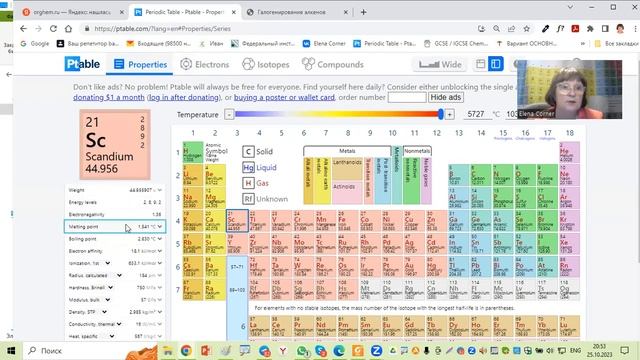Switch to orgchem.ru browser tab
The width and height of the screenshot is (640, 360).
tap(73, 12)
